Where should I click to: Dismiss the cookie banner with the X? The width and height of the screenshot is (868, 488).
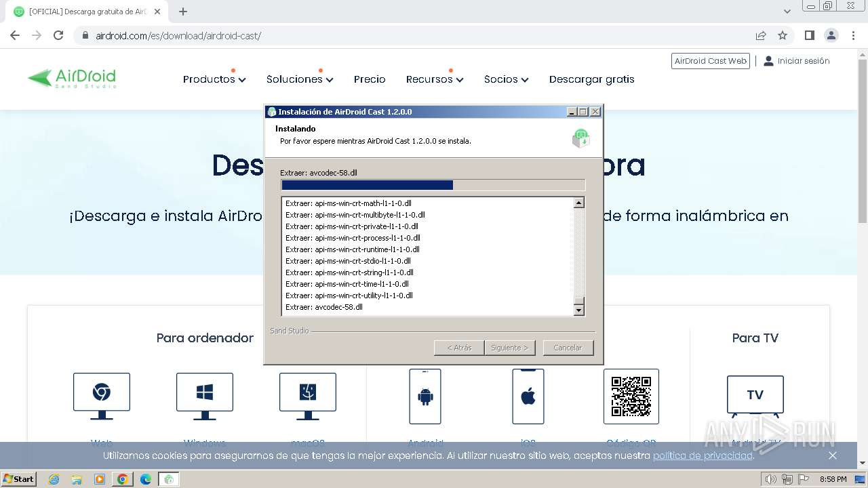pyautogui.click(x=833, y=455)
